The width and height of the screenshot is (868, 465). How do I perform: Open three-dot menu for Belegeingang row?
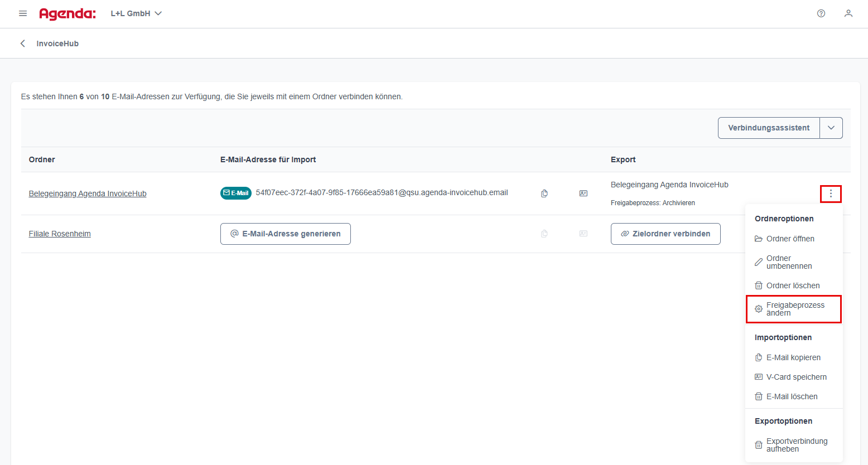831,193
